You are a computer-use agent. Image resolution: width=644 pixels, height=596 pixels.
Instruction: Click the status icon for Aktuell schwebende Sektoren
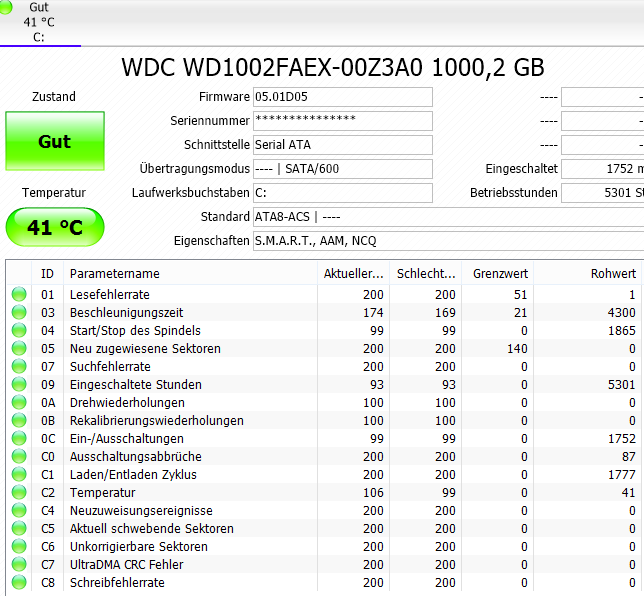(x=19, y=528)
